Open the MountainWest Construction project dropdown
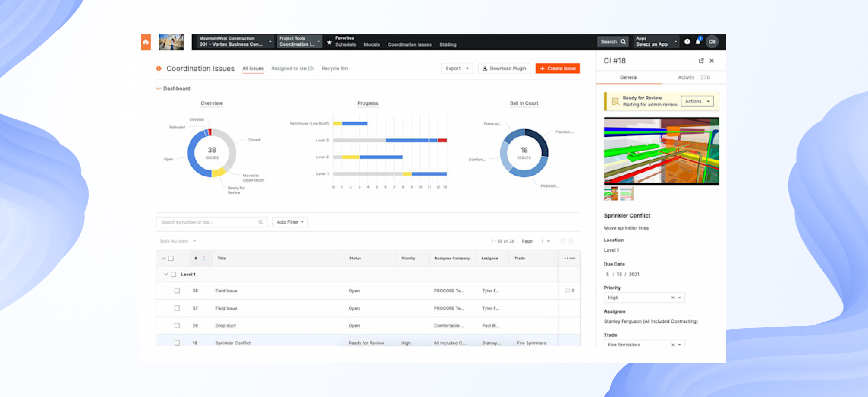 [x=235, y=42]
